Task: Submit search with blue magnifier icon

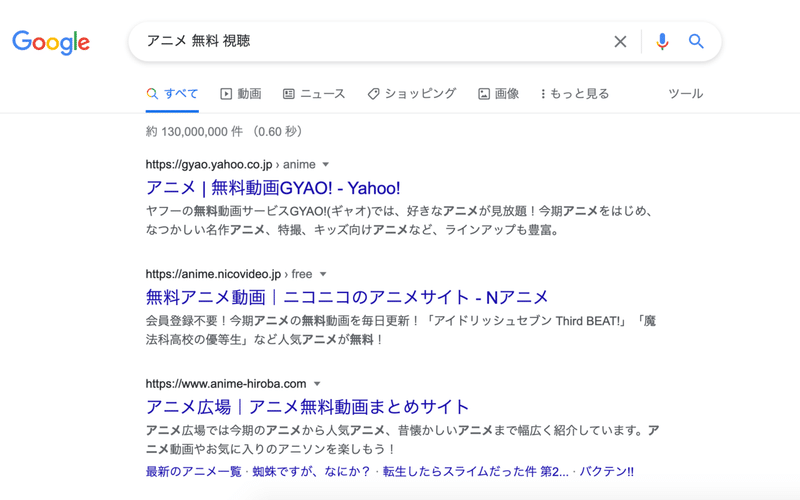Action: pyautogui.click(x=696, y=41)
